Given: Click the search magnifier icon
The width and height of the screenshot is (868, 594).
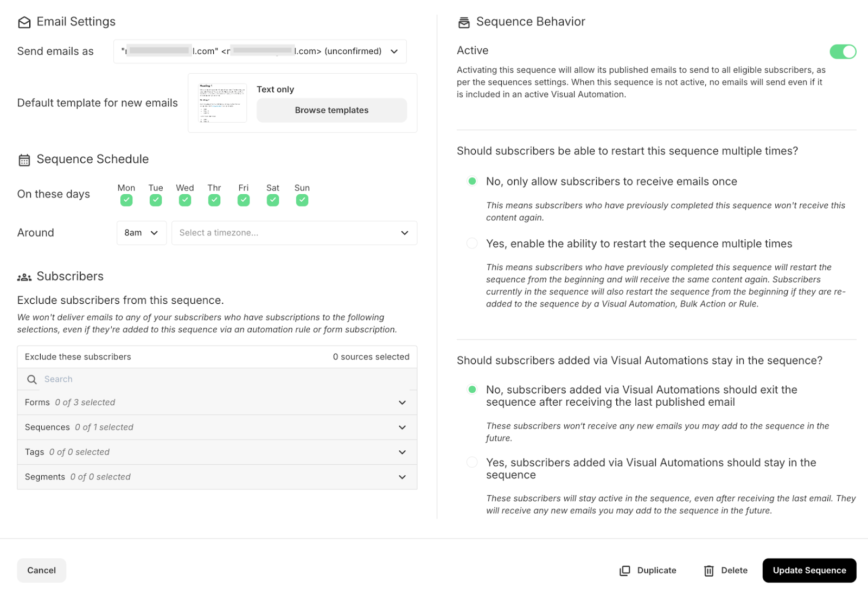Looking at the screenshot, I should (x=32, y=380).
